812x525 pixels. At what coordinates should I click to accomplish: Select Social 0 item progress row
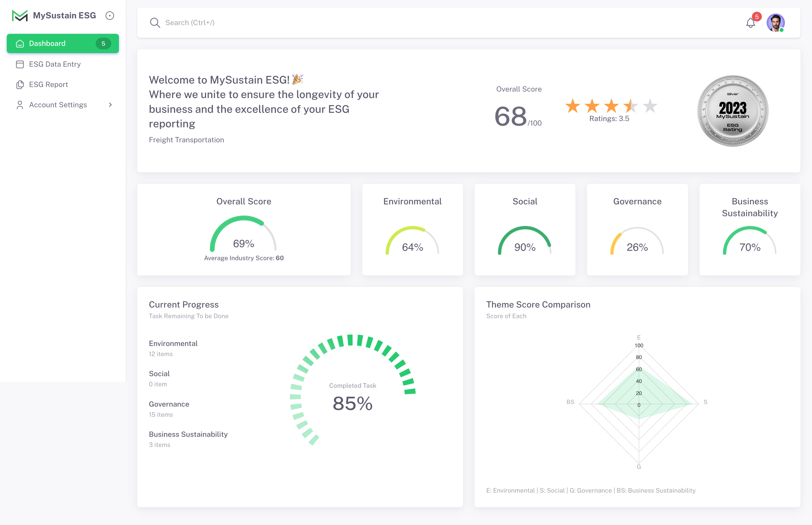(159, 379)
